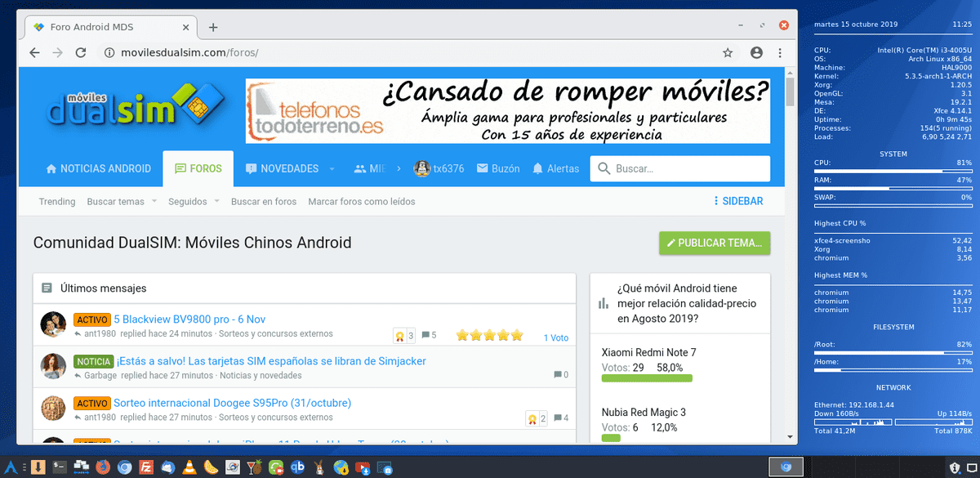Launch Chromium from the taskbar launcher
Viewport: 980px width, 478px height.
tap(124, 467)
